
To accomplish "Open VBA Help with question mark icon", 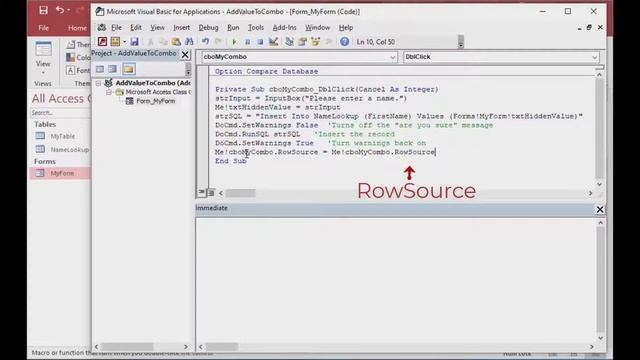I will tap(344, 42).
